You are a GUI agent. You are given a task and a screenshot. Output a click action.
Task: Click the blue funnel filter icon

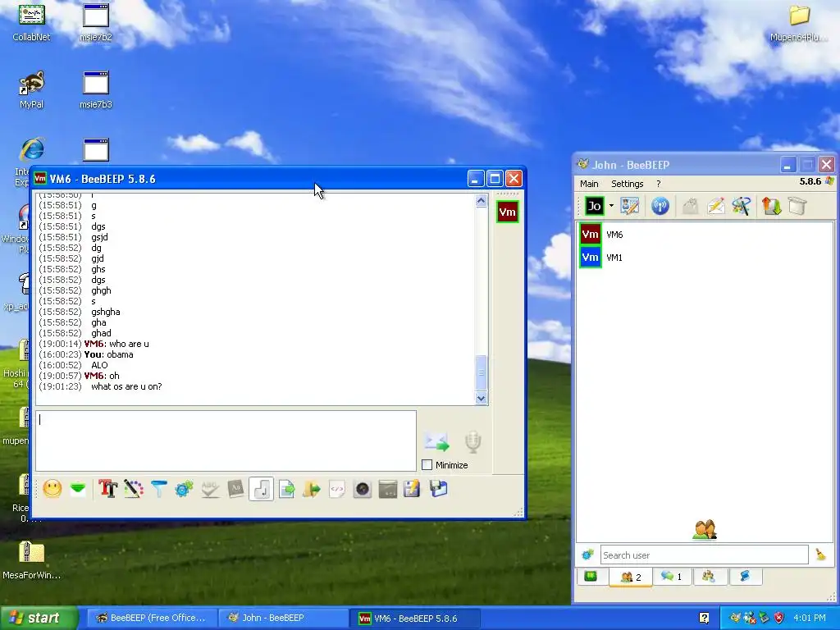click(158, 489)
